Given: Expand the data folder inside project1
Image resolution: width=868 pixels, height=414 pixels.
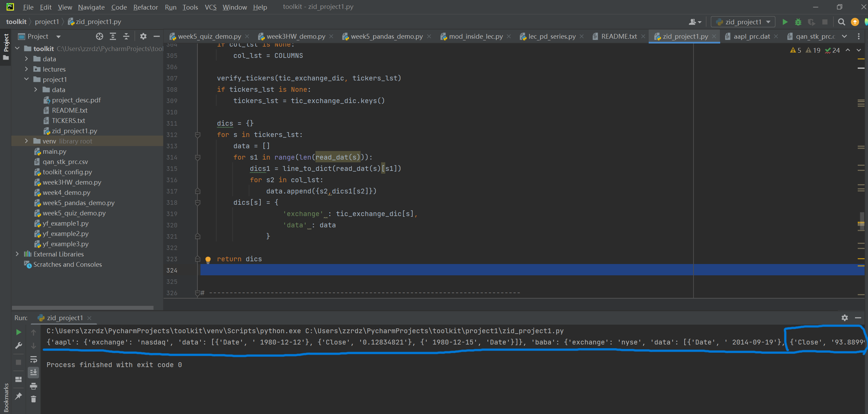Looking at the screenshot, I should [x=36, y=90].
